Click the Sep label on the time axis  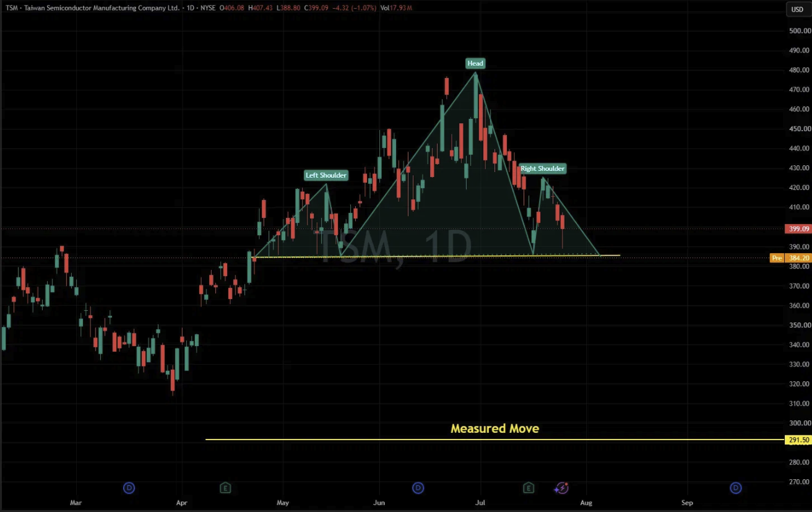point(686,503)
